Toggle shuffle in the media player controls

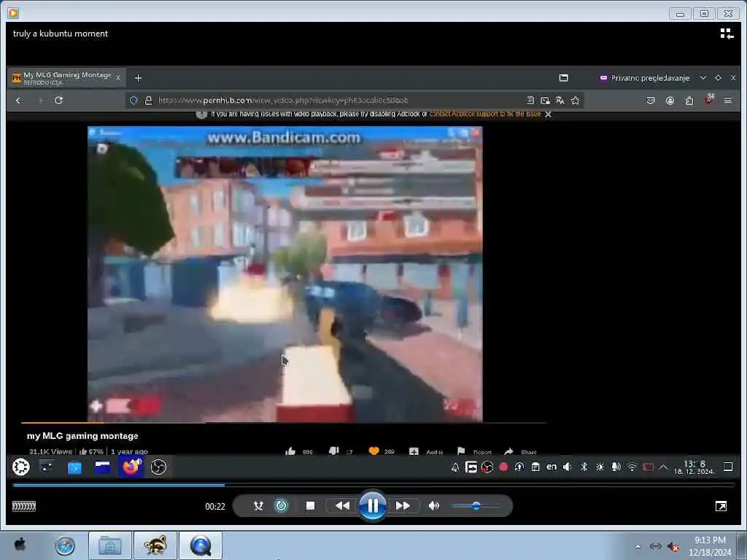coord(258,506)
